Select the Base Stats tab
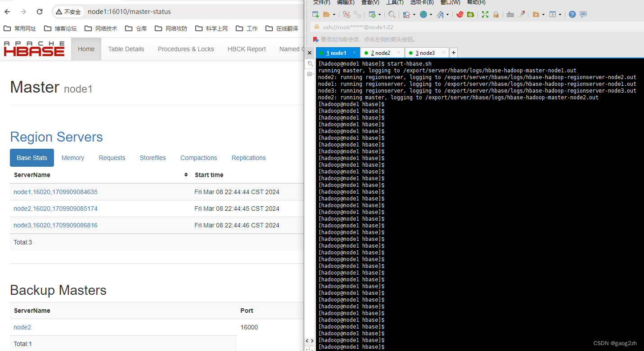This screenshot has width=644, height=351. point(32,158)
